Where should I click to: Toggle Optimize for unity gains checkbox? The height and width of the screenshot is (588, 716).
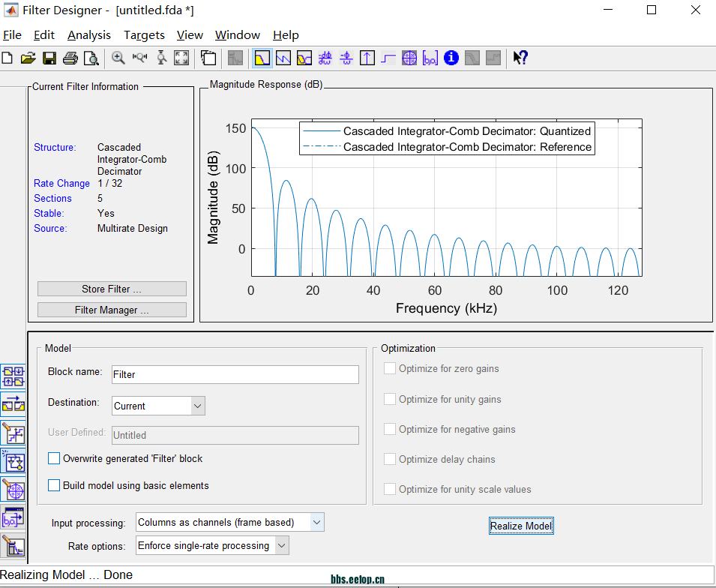coord(390,399)
